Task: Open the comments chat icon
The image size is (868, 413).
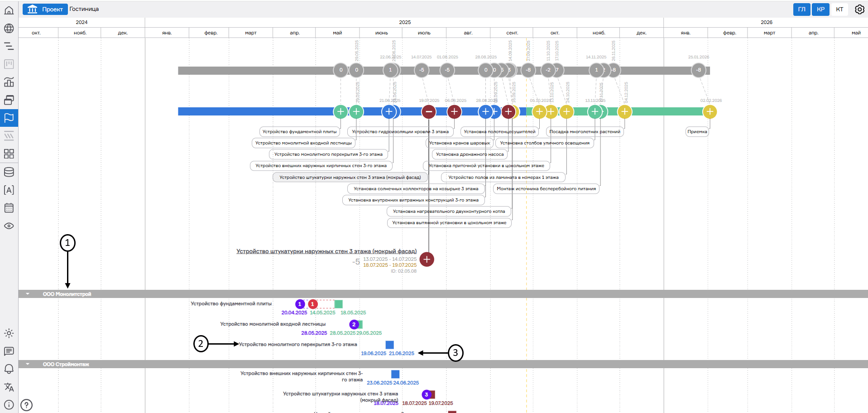Action: [9, 351]
